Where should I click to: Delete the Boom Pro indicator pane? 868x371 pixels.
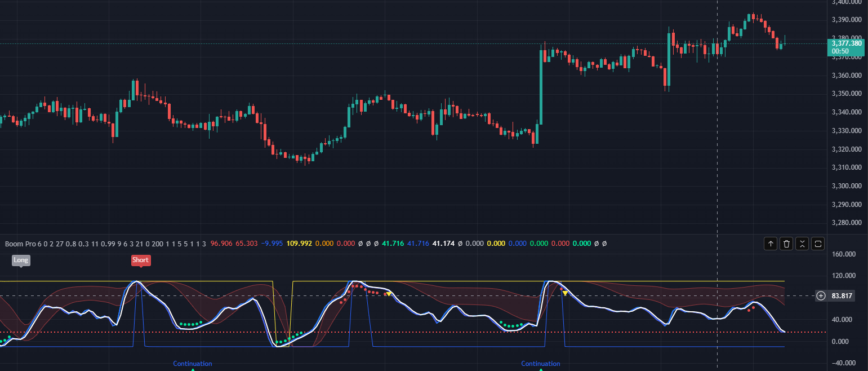pyautogui.click(x=786, y=244)
